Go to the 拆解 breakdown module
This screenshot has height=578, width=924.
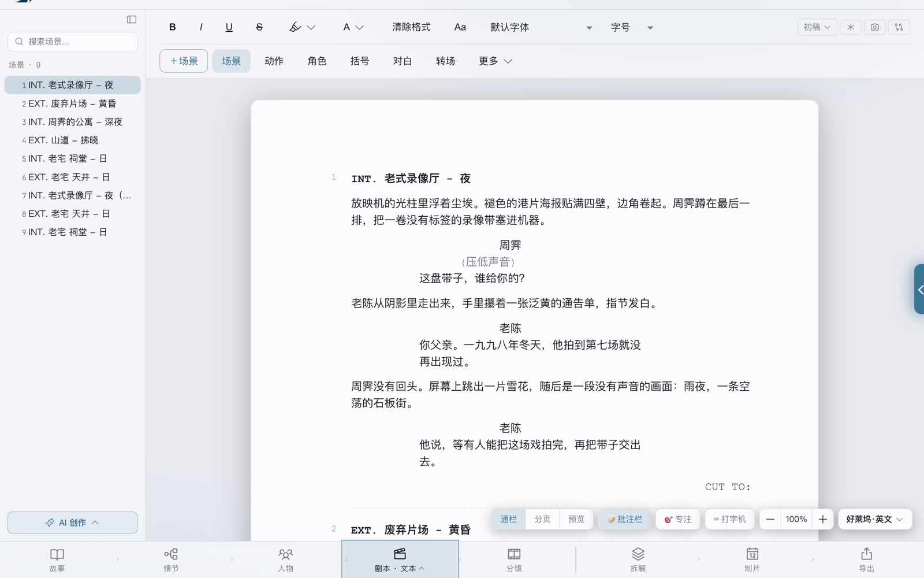[638, 560]
